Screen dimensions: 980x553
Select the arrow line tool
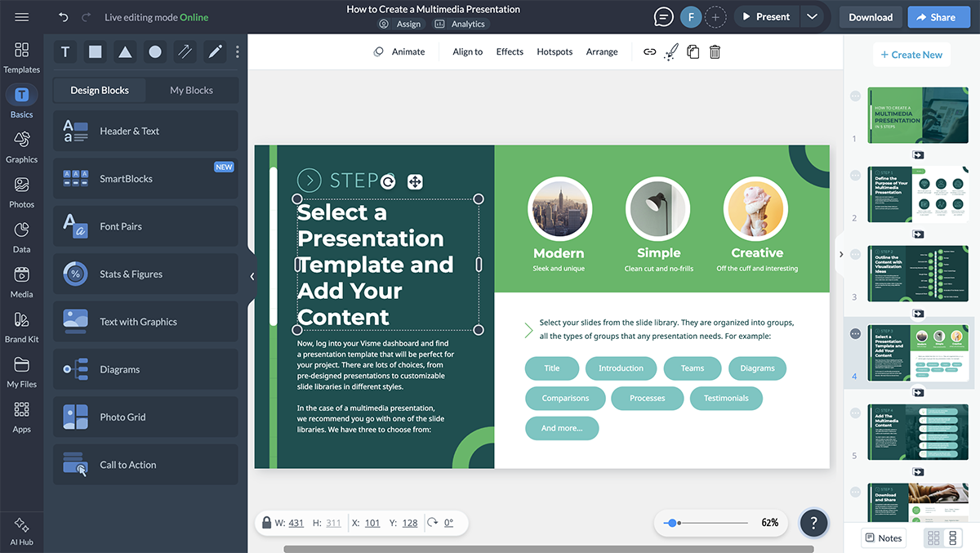tap(185, 52)
